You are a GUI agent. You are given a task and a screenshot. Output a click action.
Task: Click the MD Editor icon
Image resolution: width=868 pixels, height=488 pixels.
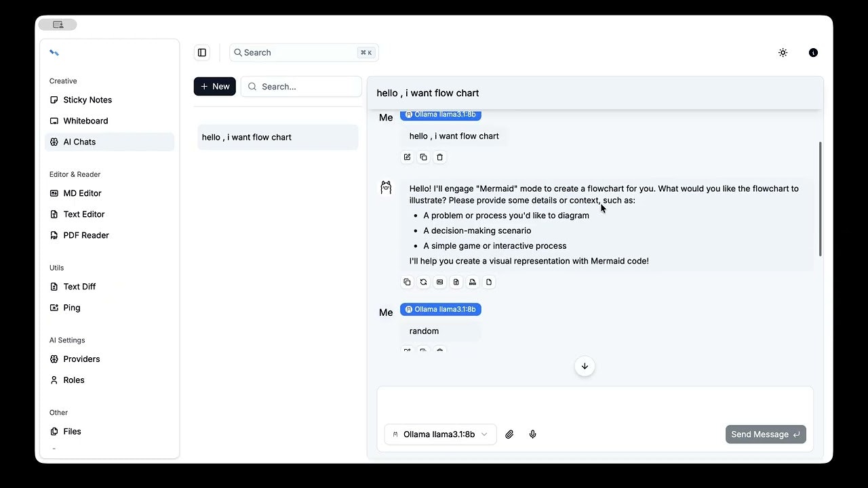pos(54,193)
